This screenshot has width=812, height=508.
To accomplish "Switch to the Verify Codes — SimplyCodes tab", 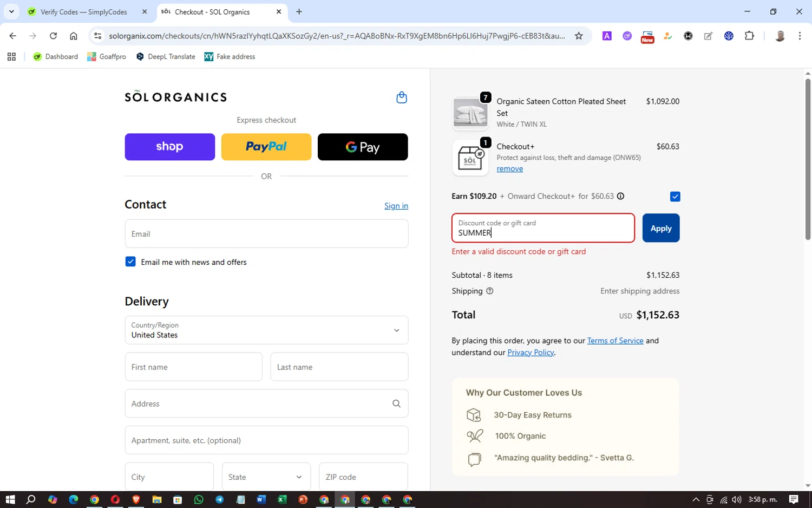I will (84, 12).
